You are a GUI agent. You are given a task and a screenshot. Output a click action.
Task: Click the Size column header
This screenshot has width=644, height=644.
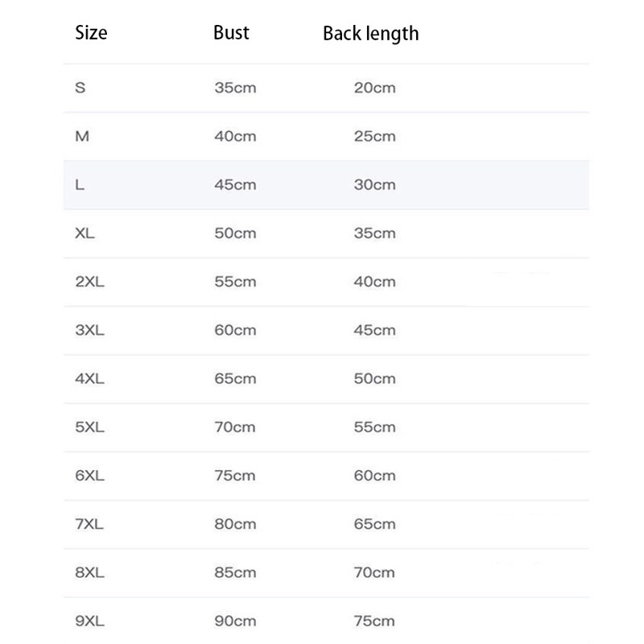coord(91,33)
